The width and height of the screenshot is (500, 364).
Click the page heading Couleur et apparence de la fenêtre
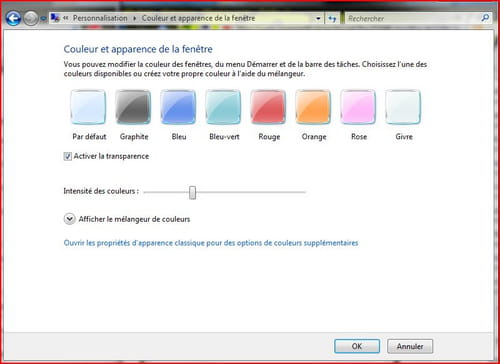point(138,49)
